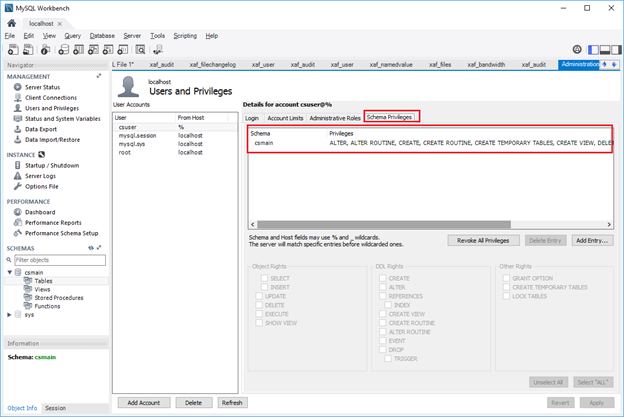Click the Filter objects search field
This screenshot has width=624, height=417.
(x=60, y=260)
